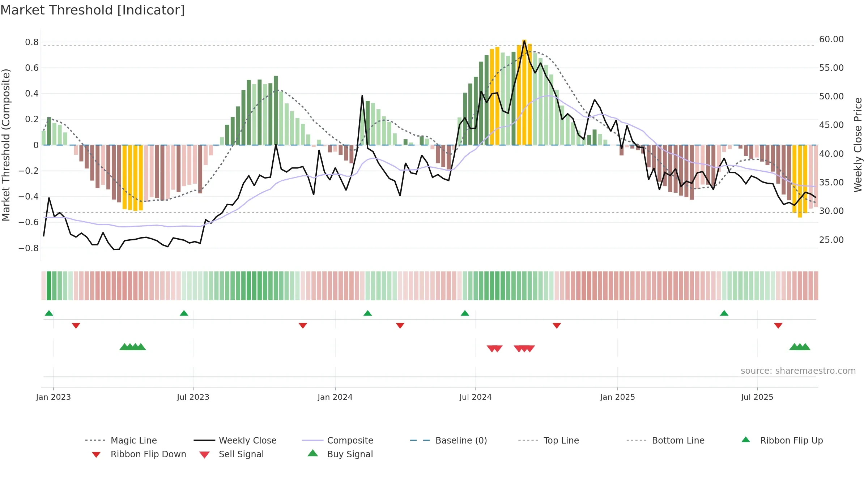Toggle the Top Line legend entry
Screen dimensions: 868x488
coord(549,440)
